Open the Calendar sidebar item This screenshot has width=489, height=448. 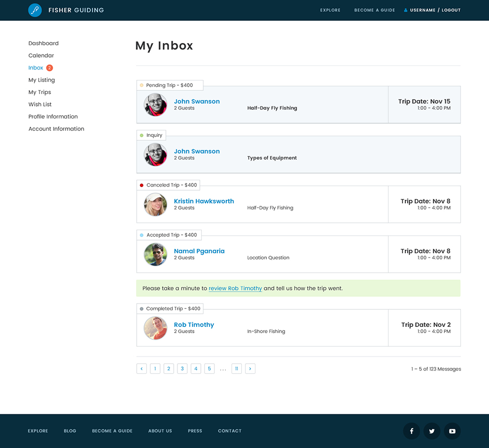(41, 56)
